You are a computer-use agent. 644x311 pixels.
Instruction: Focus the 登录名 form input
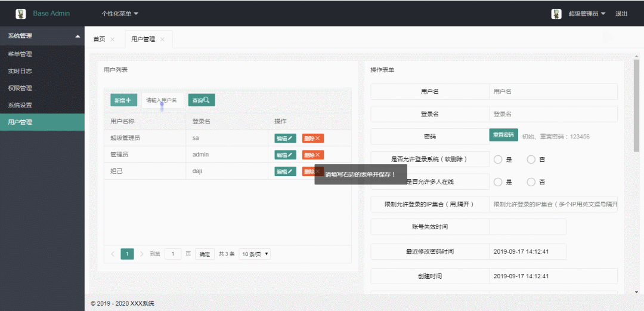click(x=553, y=114)
